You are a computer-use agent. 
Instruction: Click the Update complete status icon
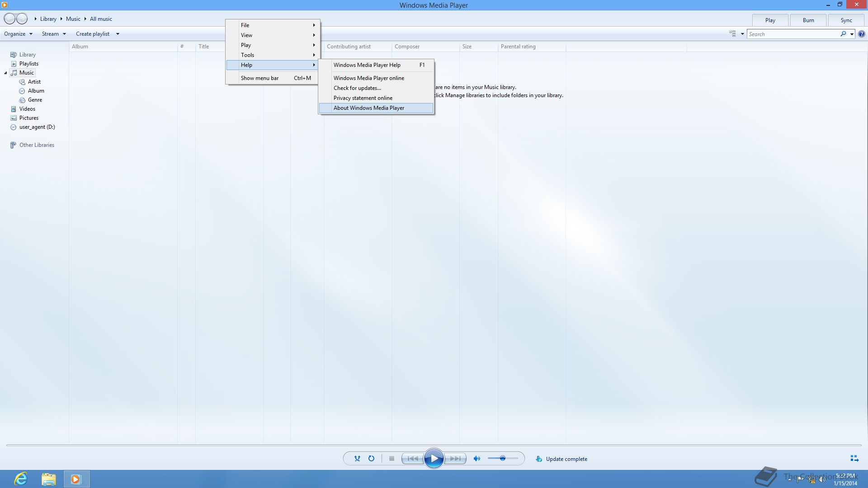(x=538, y=459)
